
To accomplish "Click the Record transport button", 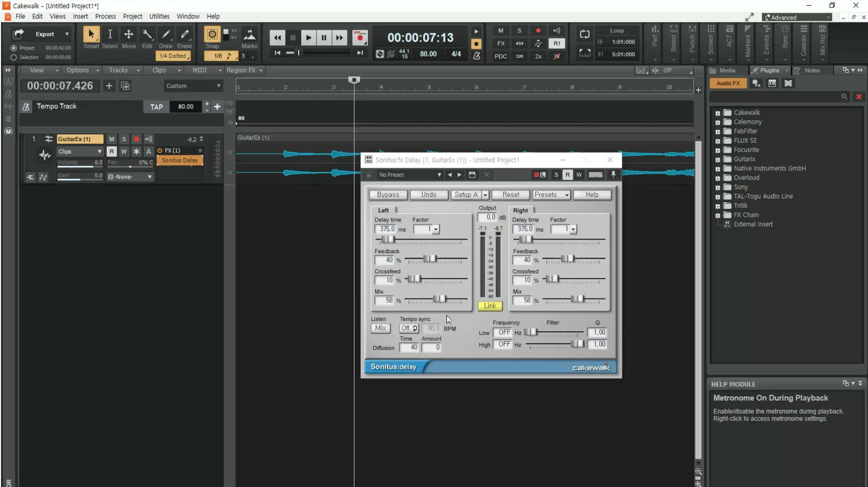I will click(360, 38).
